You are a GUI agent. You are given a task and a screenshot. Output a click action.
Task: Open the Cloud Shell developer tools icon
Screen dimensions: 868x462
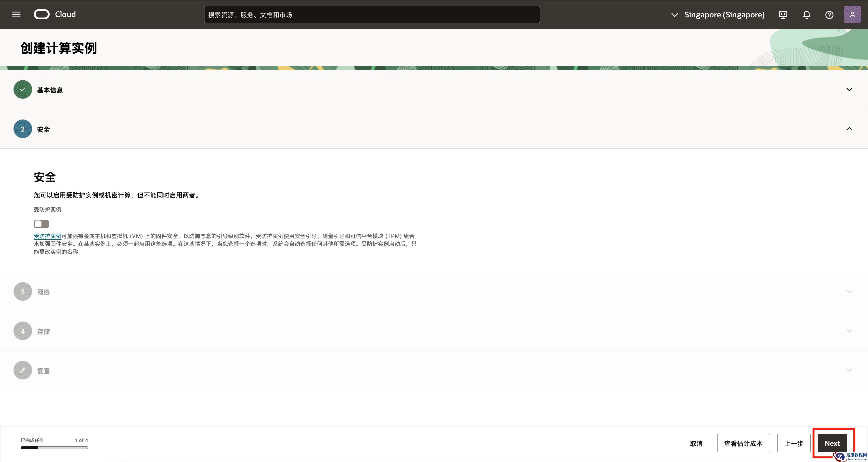point(783,15)
